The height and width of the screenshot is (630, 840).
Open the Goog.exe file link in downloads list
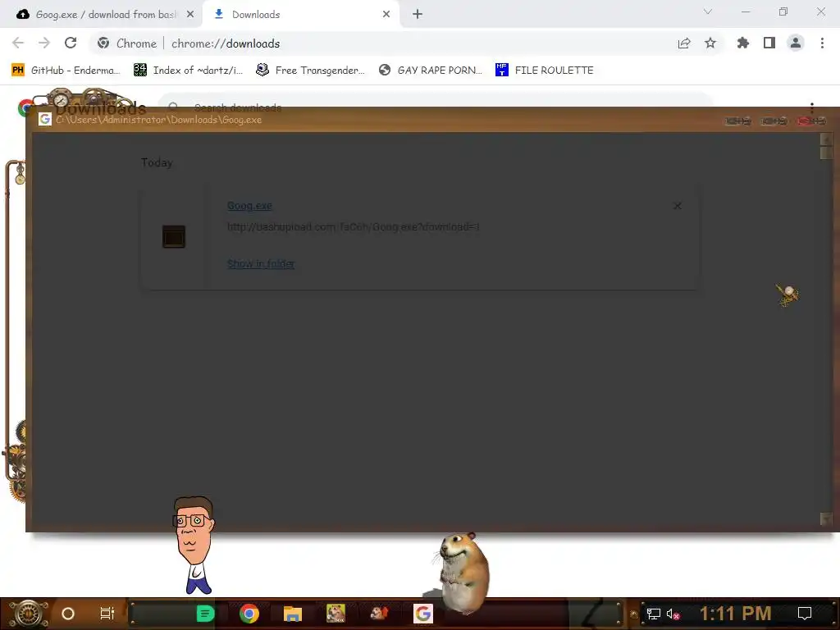tap(249, 206)
